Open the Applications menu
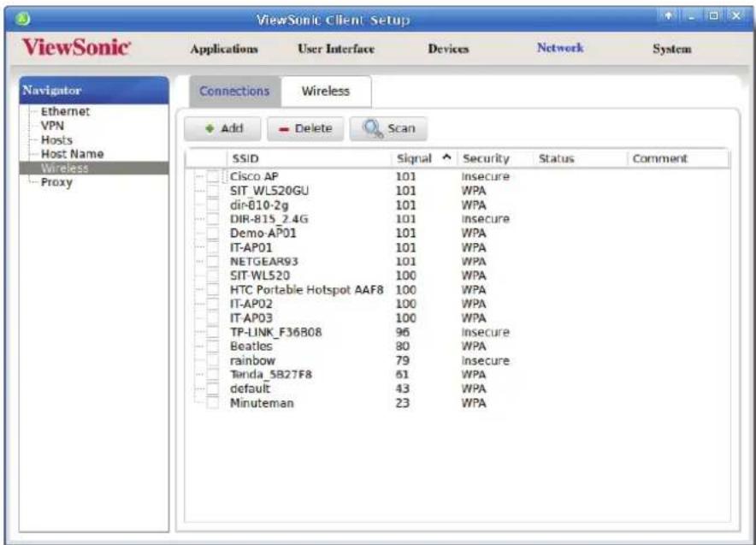The image size is (756, 545). (224, 49)
